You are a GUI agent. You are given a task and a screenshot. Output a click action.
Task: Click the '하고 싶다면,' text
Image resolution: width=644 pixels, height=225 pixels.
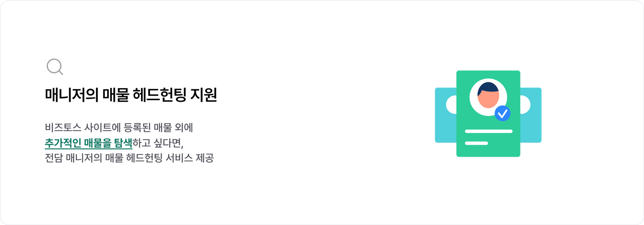tap(158, 143)
